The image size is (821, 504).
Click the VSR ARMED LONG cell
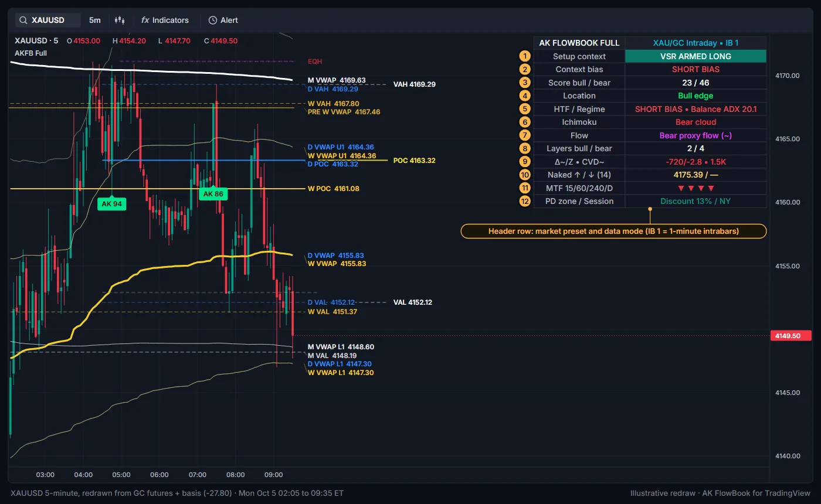[x=696, y=56]
